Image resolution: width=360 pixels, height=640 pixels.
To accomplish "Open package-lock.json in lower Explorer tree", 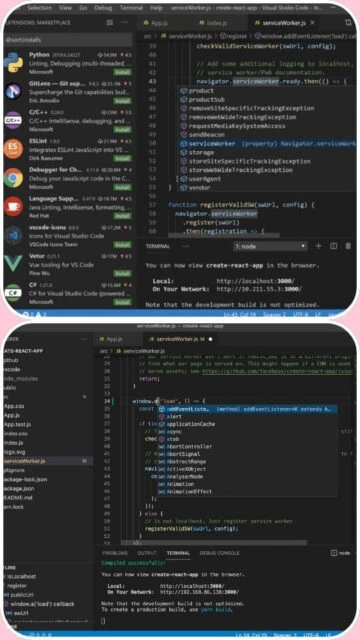I will pos(25,479).
